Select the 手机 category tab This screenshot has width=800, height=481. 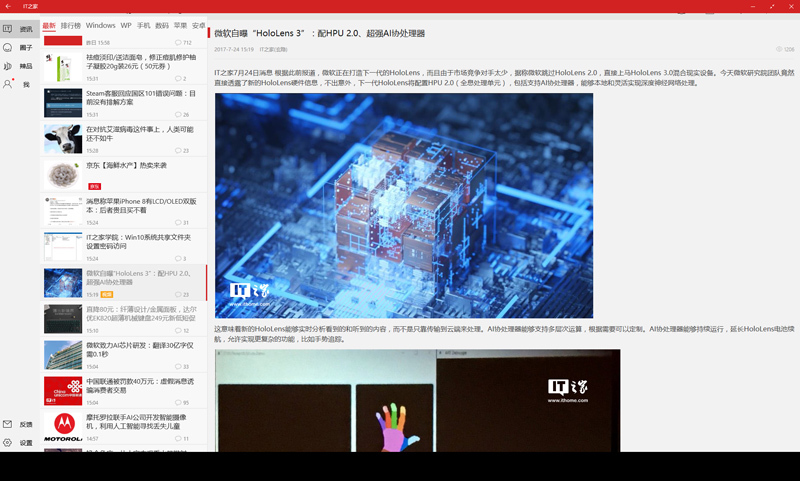pos(143,25)
